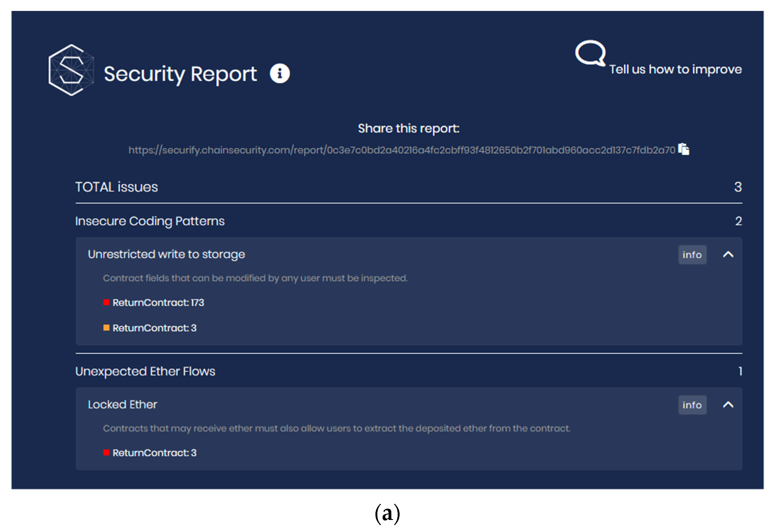Collapse the Locked Ether section chevron
Viewport: 775px width, 532px height.
click(728, 405)
